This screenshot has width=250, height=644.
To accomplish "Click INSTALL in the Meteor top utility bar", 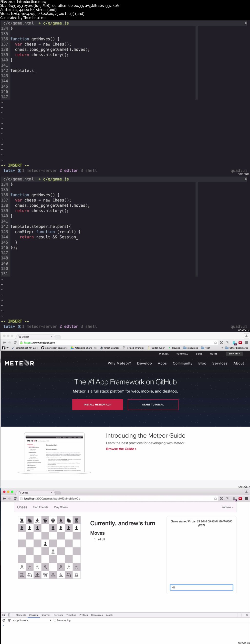I will click(164, 354).
